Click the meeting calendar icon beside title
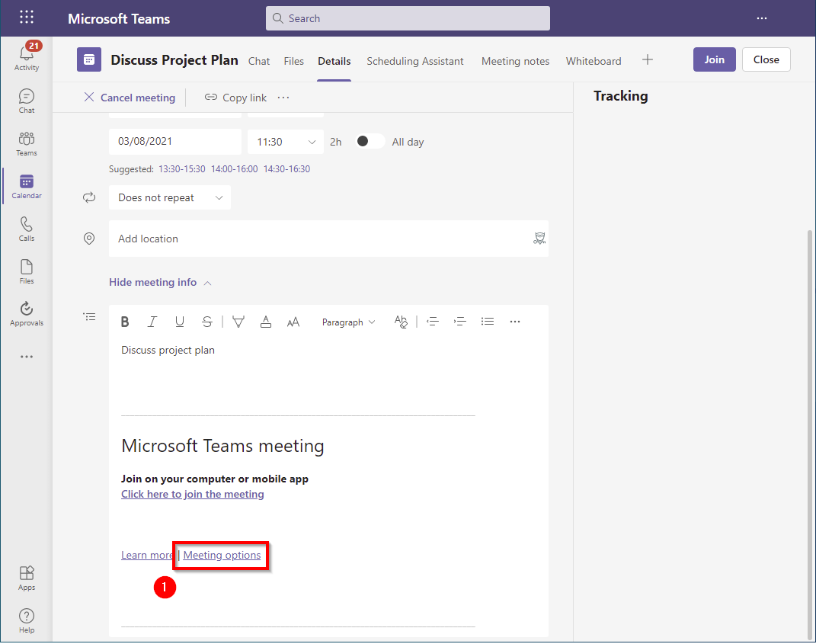Screen dimensions: 816x644 tap(89, 60)
